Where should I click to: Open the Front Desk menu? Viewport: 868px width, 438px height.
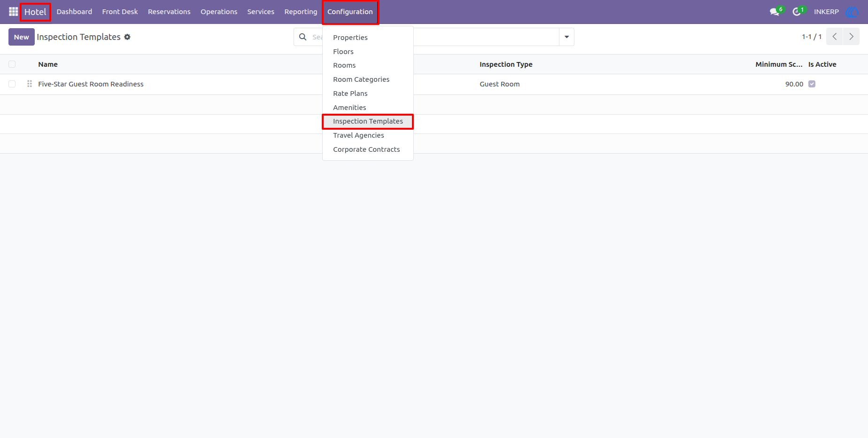pos(120,12)
